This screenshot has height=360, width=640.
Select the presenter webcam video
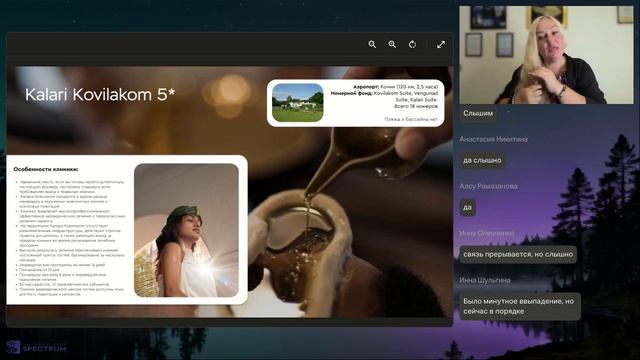pos(547,55)
